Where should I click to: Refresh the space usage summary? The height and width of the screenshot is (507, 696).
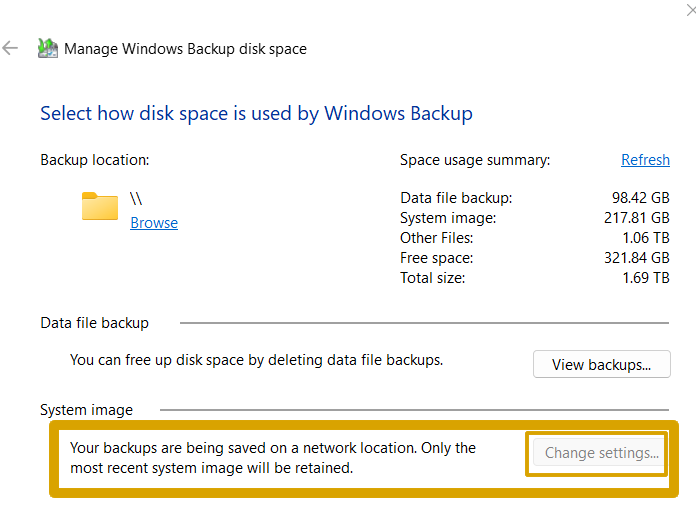tap(645, 160)
